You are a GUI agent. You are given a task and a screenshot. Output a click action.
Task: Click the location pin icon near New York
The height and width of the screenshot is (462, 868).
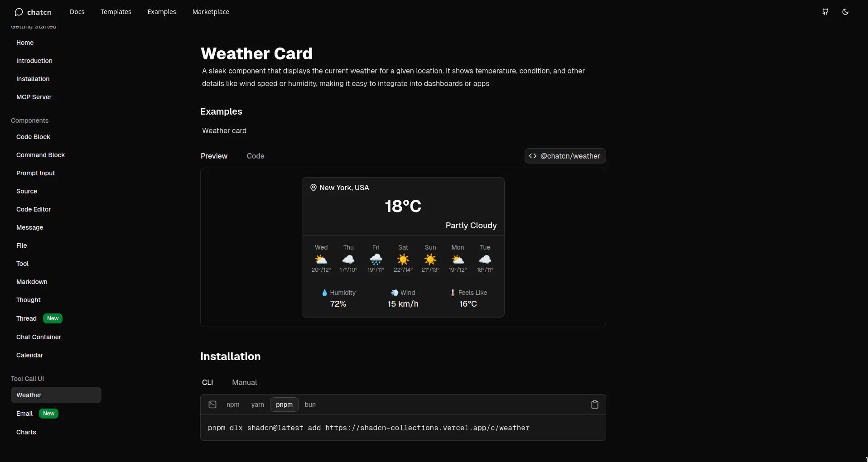[313, 188]
